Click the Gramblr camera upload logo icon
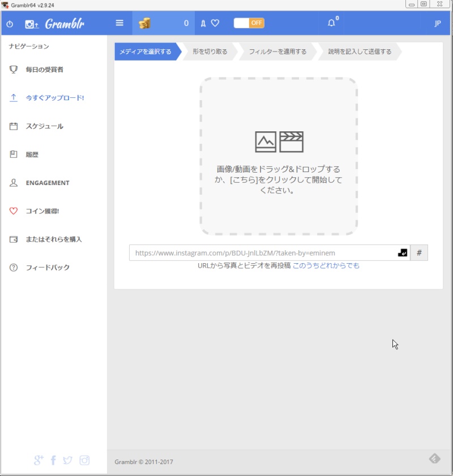Image resolution: width=453 pixels, height=476 pixels. (32, 24)
